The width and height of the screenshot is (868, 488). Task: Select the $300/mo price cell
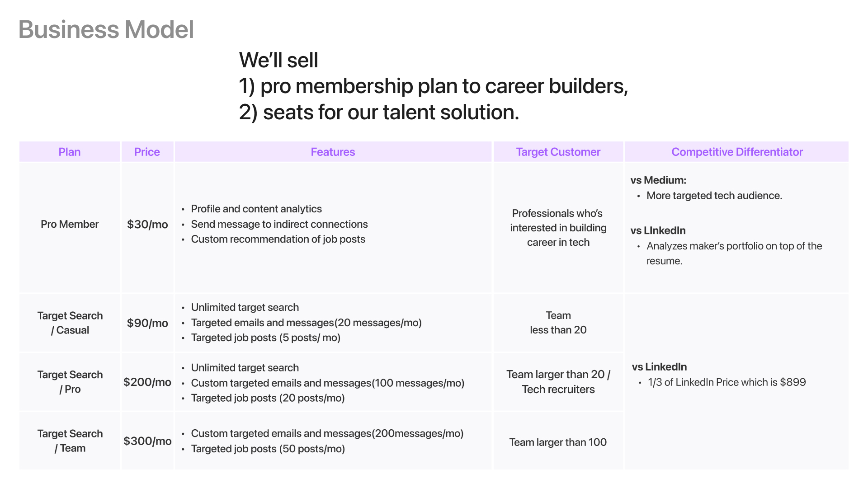[x=147, y=441]
